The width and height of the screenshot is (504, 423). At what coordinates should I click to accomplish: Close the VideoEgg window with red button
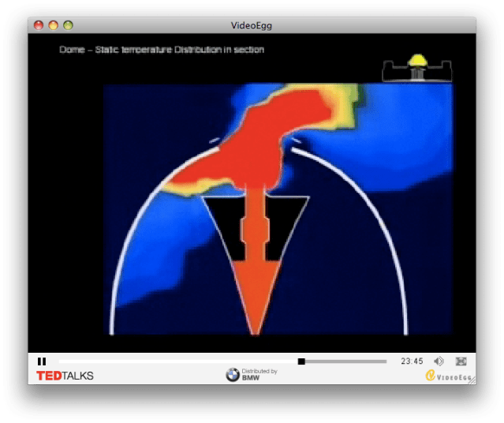(x=39, y=25)
